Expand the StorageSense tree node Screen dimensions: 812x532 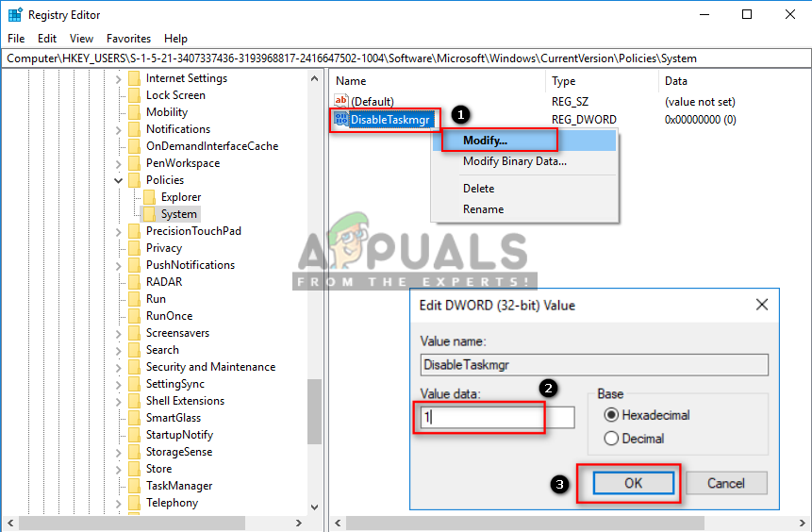pos(118,452)
